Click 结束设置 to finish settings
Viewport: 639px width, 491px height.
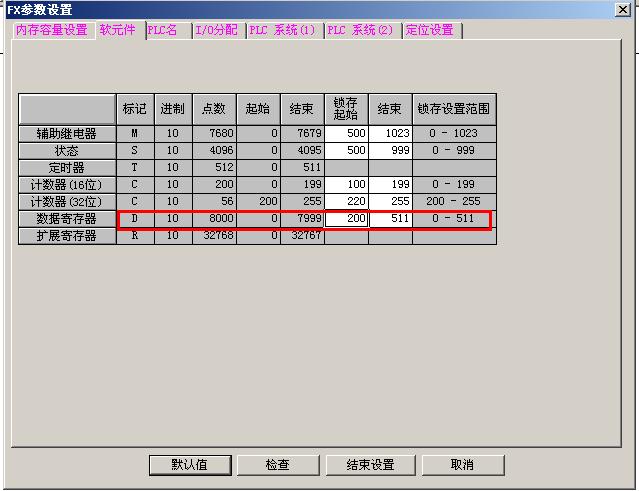click(370, 465)
